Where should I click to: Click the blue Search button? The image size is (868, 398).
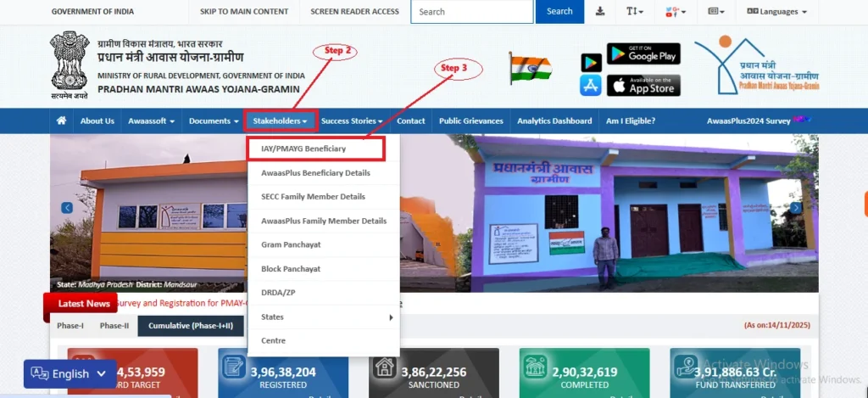(x=559, y=12)
